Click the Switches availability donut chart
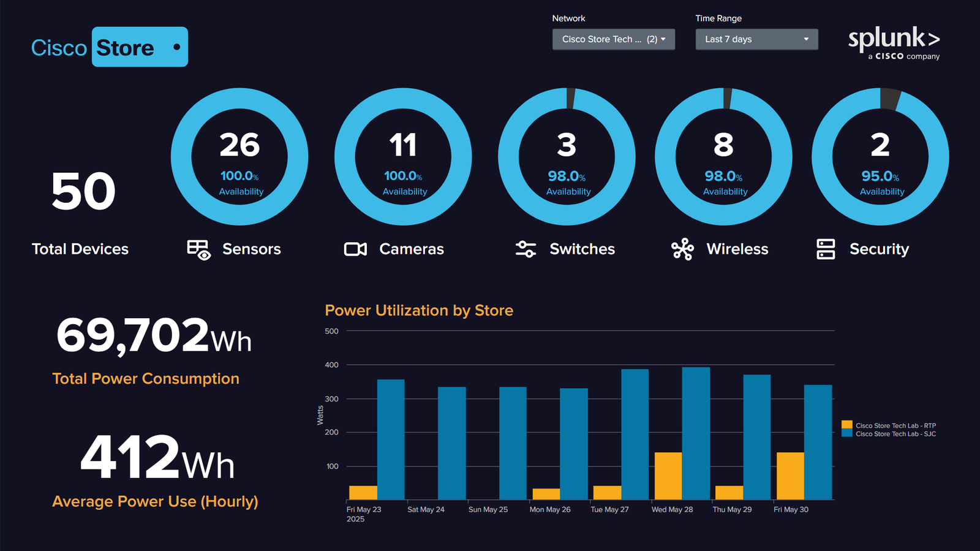The width and height of the screenshot is (980, 551). point(567,157)
